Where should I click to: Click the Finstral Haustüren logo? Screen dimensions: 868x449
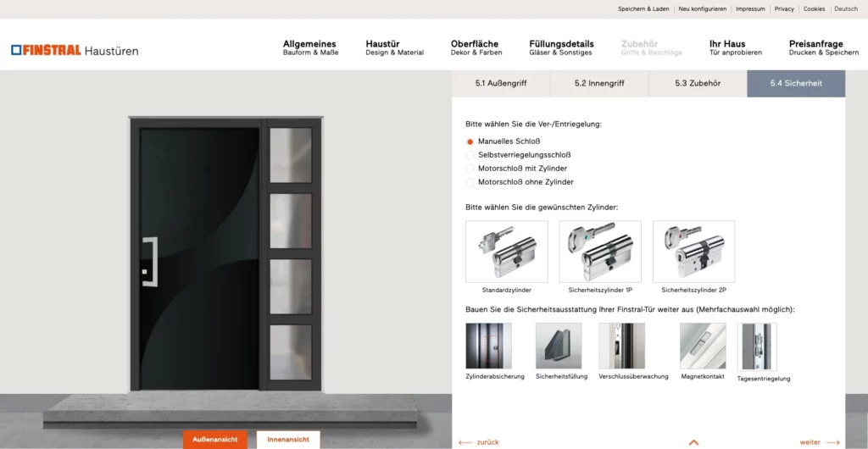(x=75, y=50)
